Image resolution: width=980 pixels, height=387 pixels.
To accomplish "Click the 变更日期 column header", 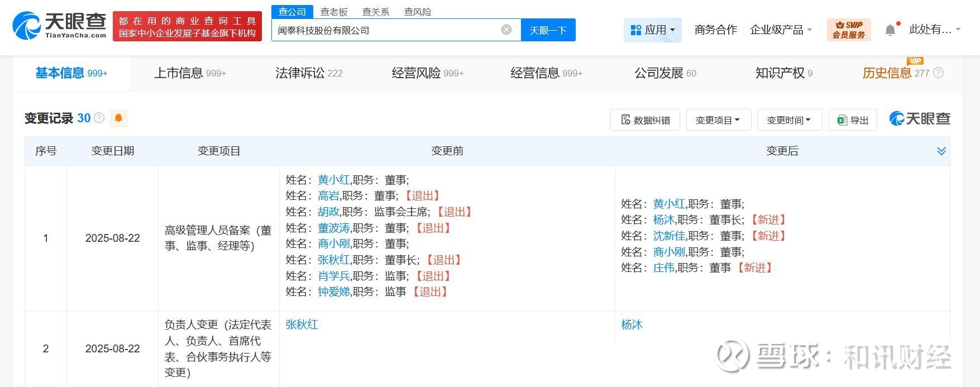I will [x=113, y=151].
